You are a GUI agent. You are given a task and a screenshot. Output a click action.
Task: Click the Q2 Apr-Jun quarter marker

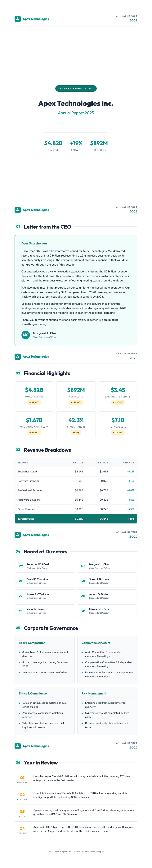(22, 796)
